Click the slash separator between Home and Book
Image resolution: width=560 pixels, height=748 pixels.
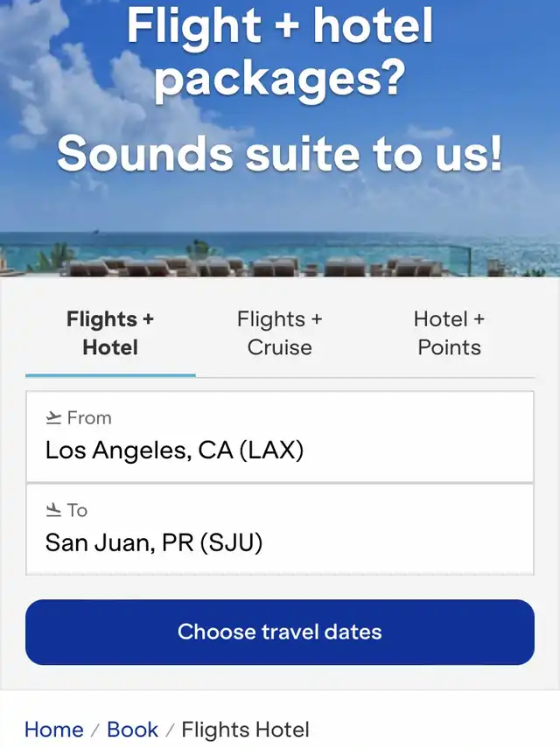(x=94, y=730)
